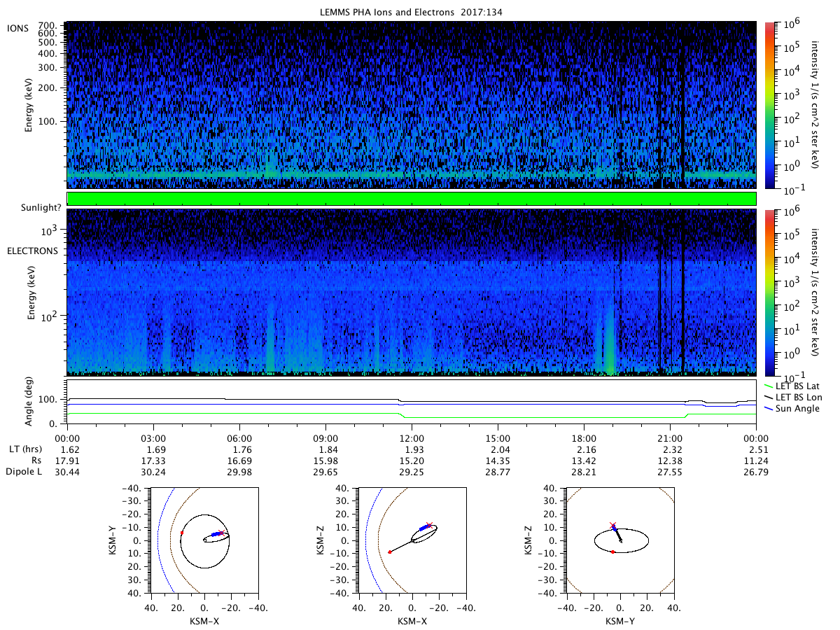Screen dimensions: 840x630
Task: Click the angle line plot panel
Action: pos(412,401)
